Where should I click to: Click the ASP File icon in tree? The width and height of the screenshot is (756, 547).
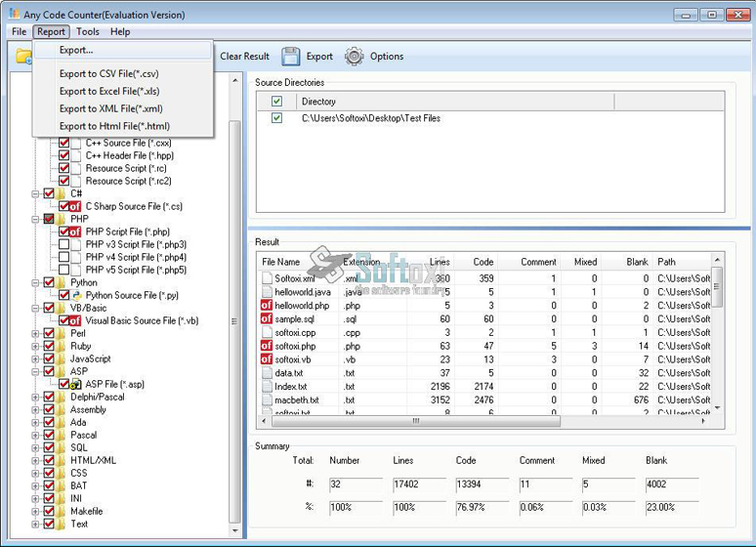point(76,384)
